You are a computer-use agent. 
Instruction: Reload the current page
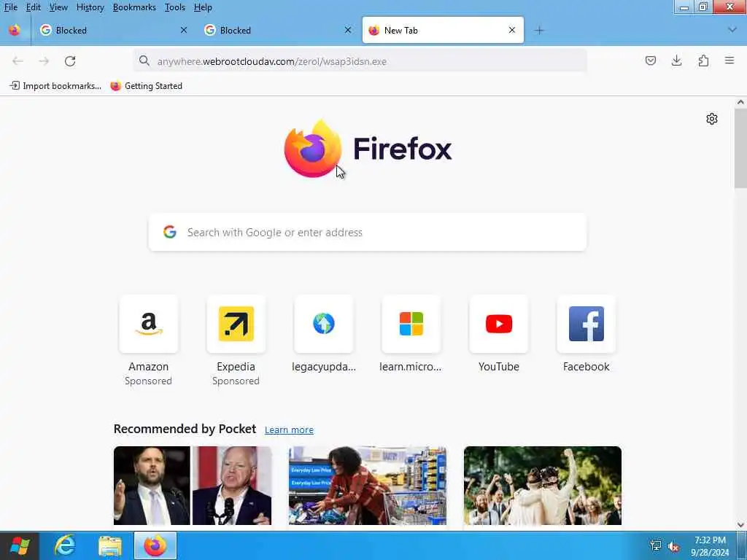pos(70,61)
